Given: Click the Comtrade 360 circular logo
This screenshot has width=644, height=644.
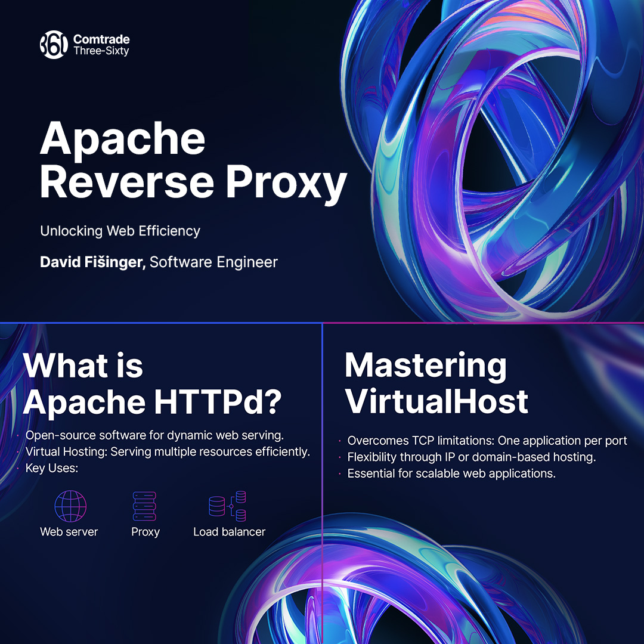Looking at the screenshot, I should (54, 44).
